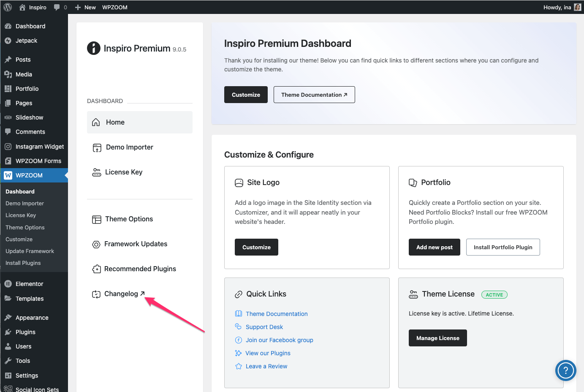Go to Theme Options in dashboard panel
The image size is (584, 392).
click(129, 219)
